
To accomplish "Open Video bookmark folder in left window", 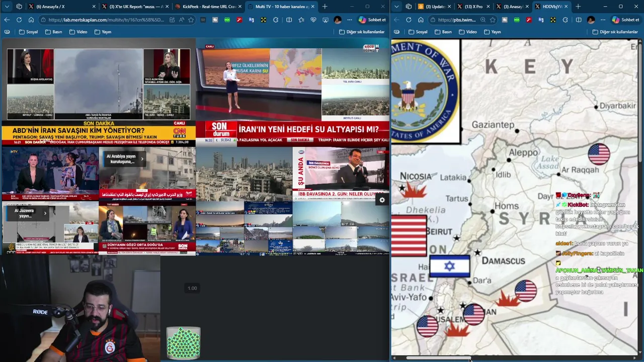I will (x=78, y=32).
